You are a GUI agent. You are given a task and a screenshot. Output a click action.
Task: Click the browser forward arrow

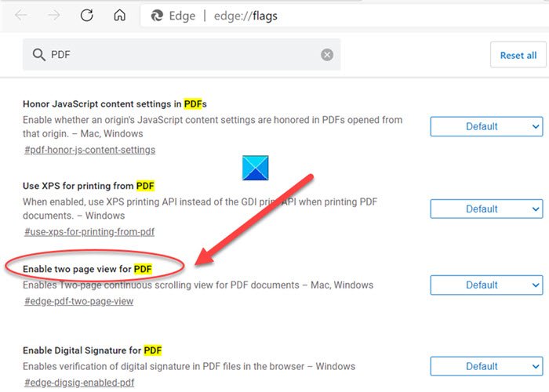(x=53, y=16)
